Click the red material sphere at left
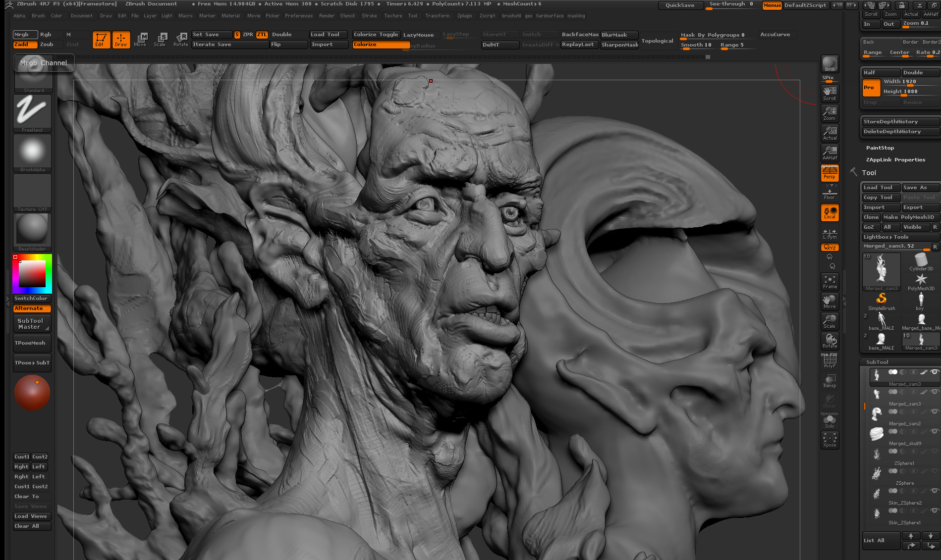This screenshot has height=560, width=941. [32, 392]
